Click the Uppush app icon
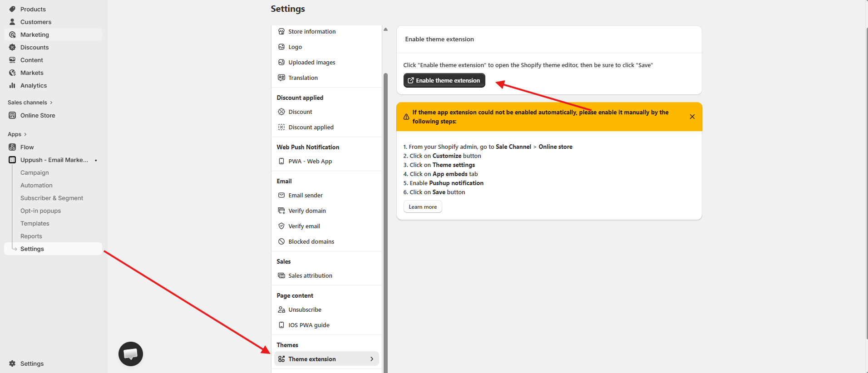Screen dimensions: 868x373 (12, 160)
